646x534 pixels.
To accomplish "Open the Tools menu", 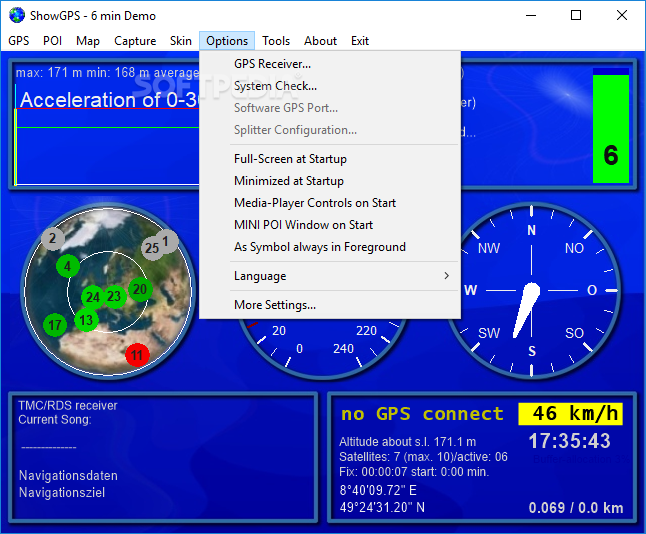I will coord(276,41).
